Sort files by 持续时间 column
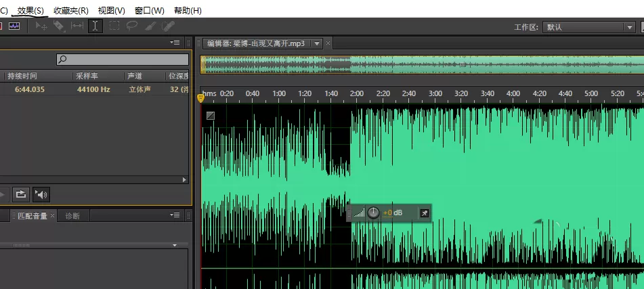 coord(22,76)
